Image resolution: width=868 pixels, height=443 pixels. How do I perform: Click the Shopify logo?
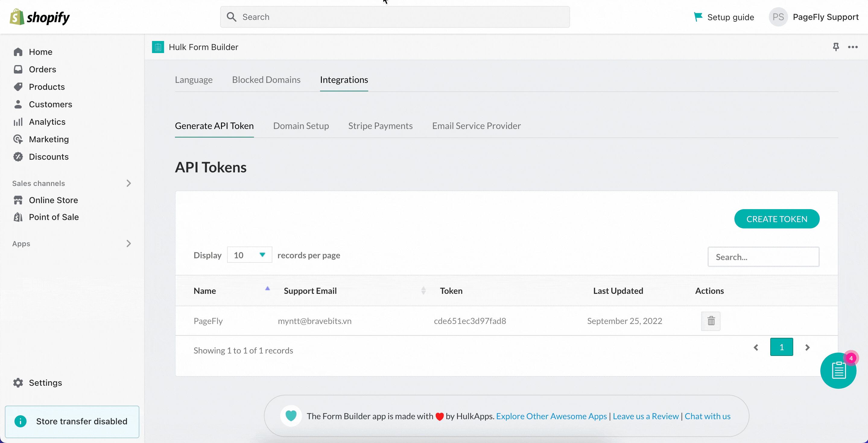(x=40, y=17)
